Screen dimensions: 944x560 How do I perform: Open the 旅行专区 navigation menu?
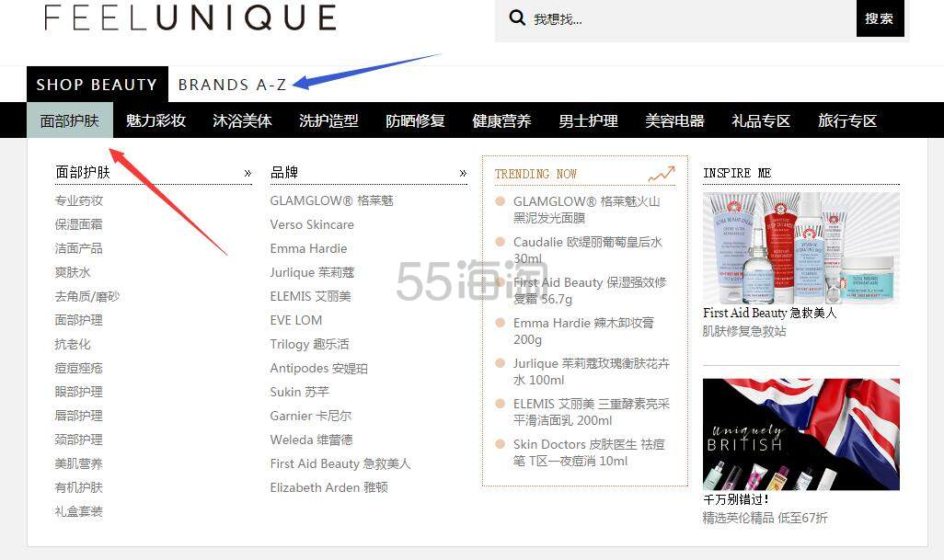point(847,120)
